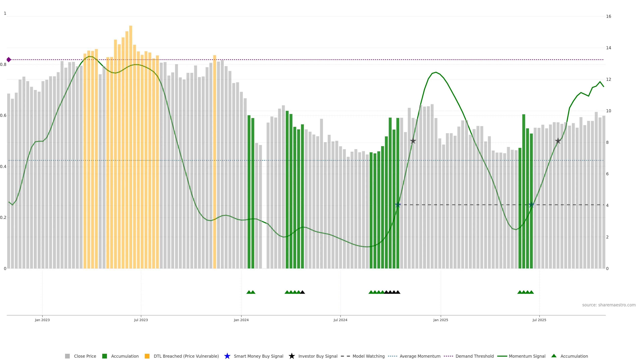The width and height of the screenshot is (644, 362).
Task: Click the green Accumulation triangle legend icon
Action: pos(554,356)
